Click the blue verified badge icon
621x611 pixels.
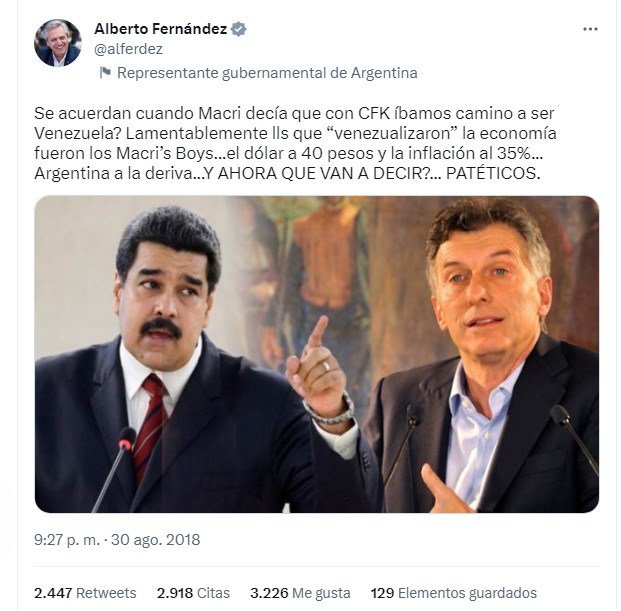click(x=238, y=29)
